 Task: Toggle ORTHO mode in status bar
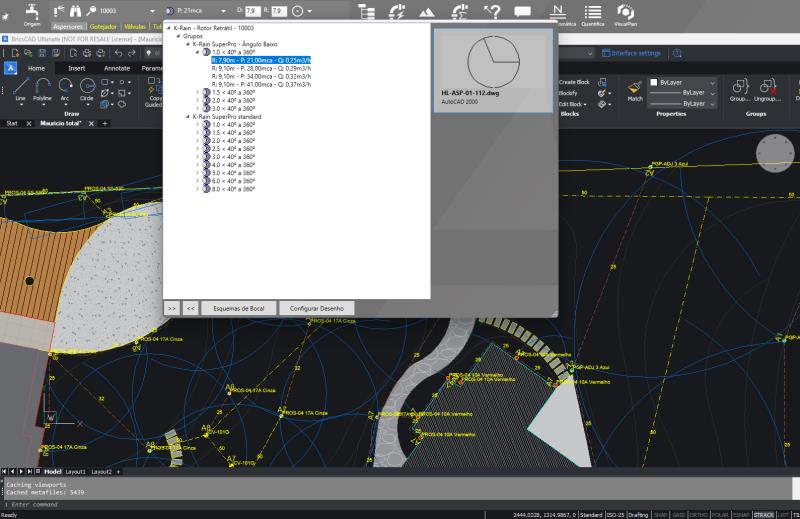click(700, 514)
